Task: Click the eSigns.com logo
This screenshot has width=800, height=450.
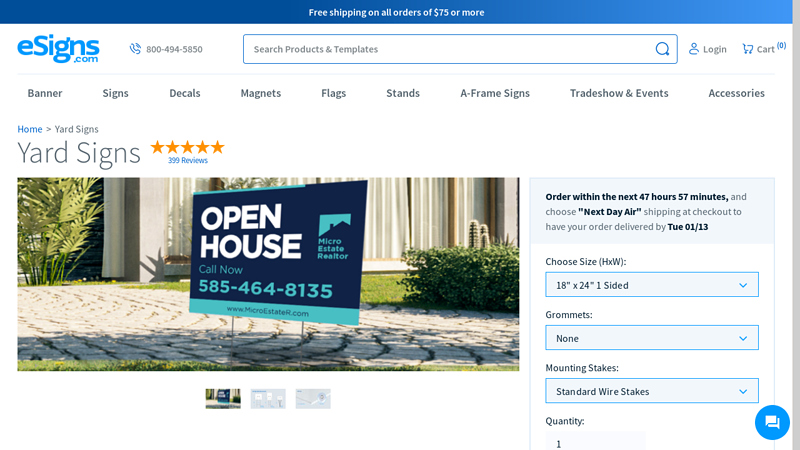Action: tap(58, 48)
